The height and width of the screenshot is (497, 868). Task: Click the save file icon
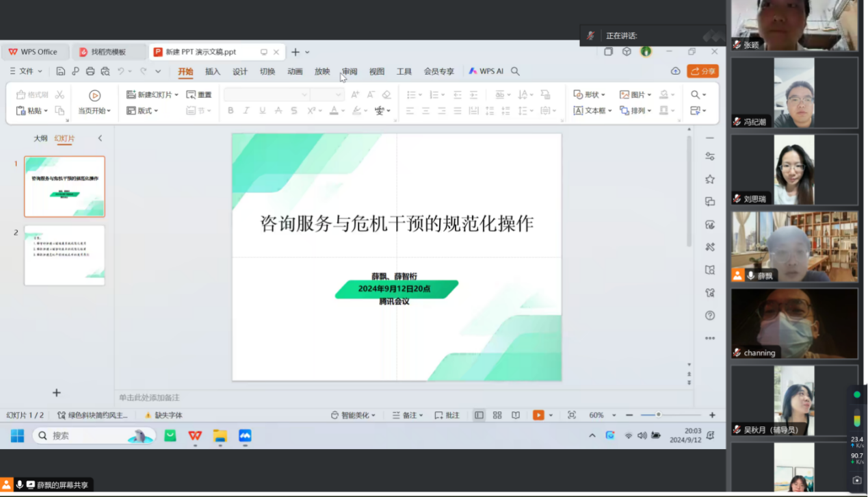pyautogui.click(x=61, y=71)
